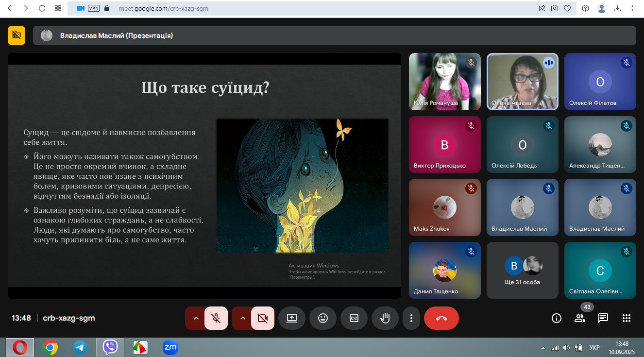Select Олексій Філатов participant tile

600,82
